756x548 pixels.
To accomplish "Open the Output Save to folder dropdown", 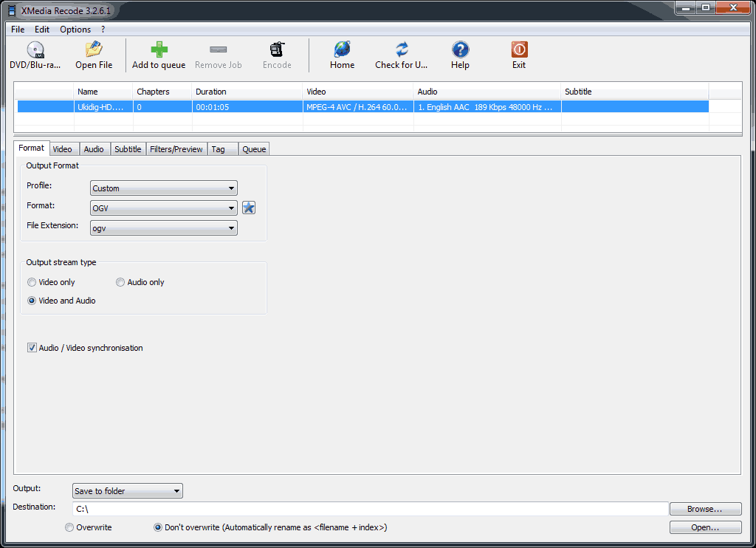I will (x=127, y=490).
